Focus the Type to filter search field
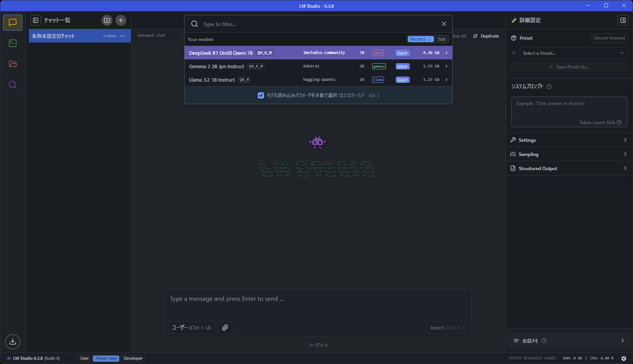This screenshot has width=633, height=364. point(318,24)
